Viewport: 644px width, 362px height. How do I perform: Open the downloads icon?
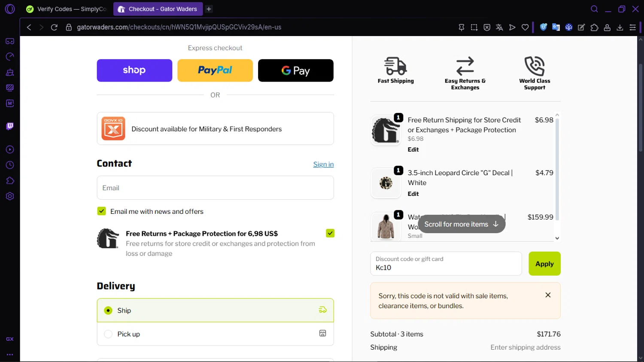(x=620, y=27)
